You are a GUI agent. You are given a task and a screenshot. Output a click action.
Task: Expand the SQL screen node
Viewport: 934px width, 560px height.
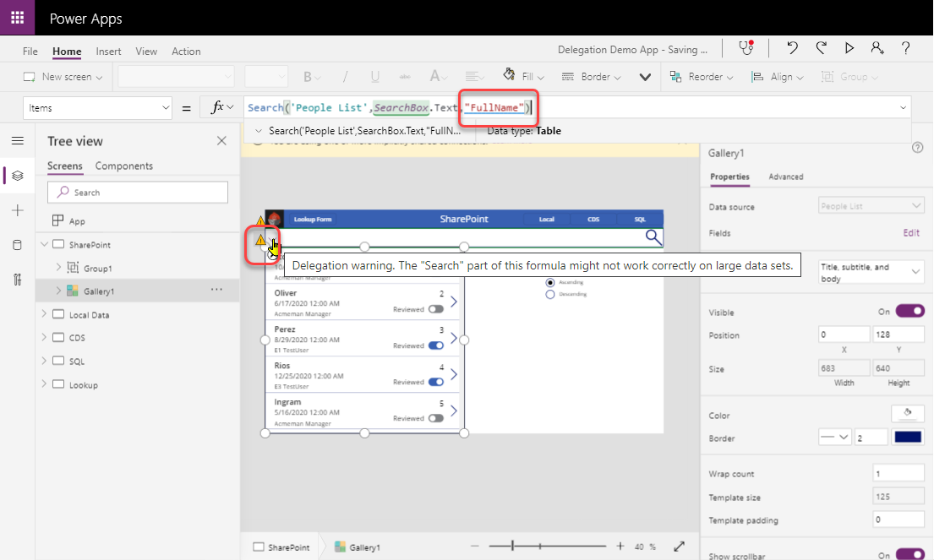coord(44,360)
